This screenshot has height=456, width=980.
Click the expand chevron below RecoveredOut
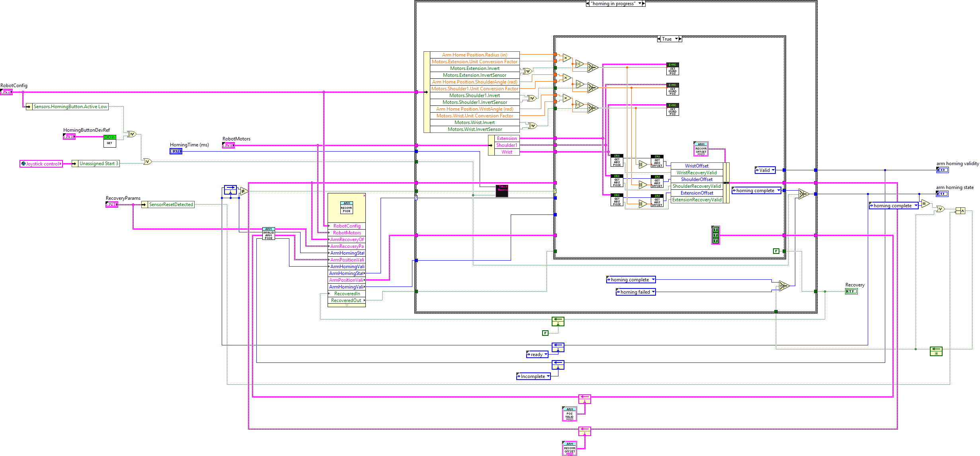pos(347,305)
